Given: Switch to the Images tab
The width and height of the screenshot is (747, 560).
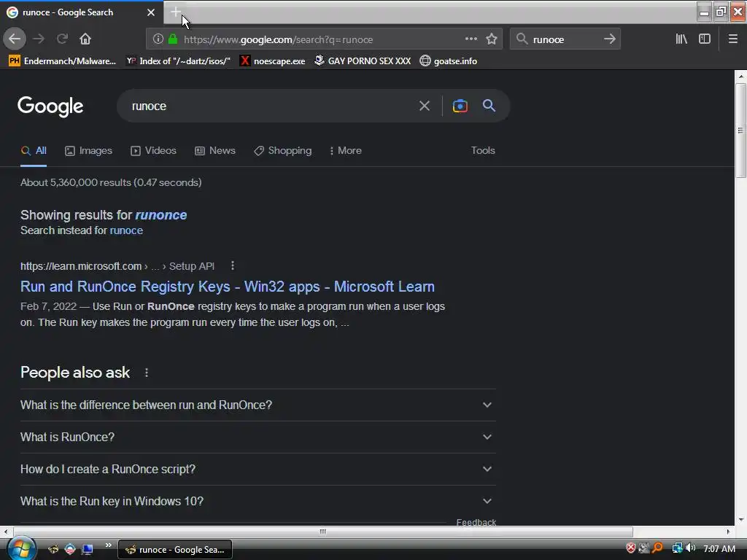Looking at the screenshot, I should [x=88, y=150].
